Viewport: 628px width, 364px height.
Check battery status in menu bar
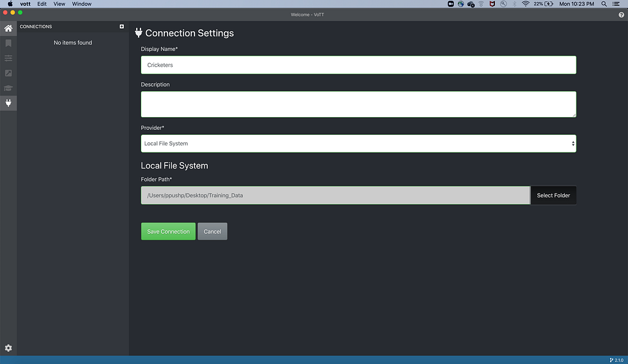tap(543, 4)
